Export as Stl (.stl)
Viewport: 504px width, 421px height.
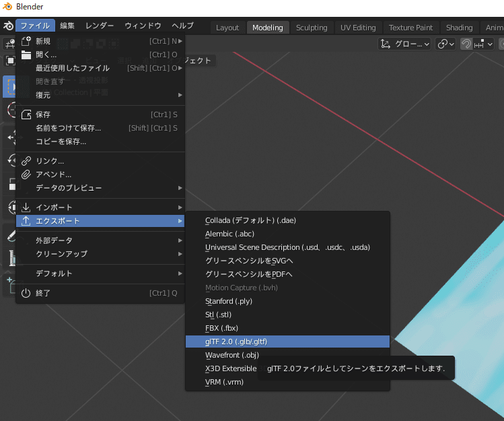(288, 315)
